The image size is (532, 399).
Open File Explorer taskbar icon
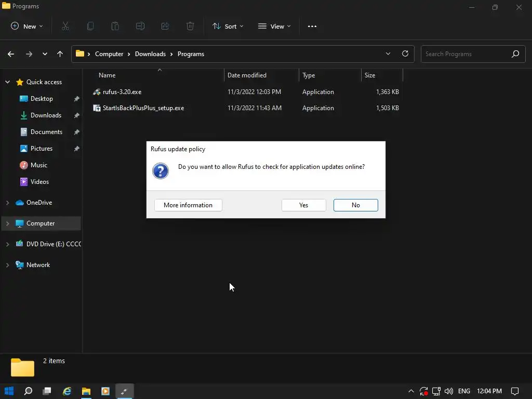(86, 391)
